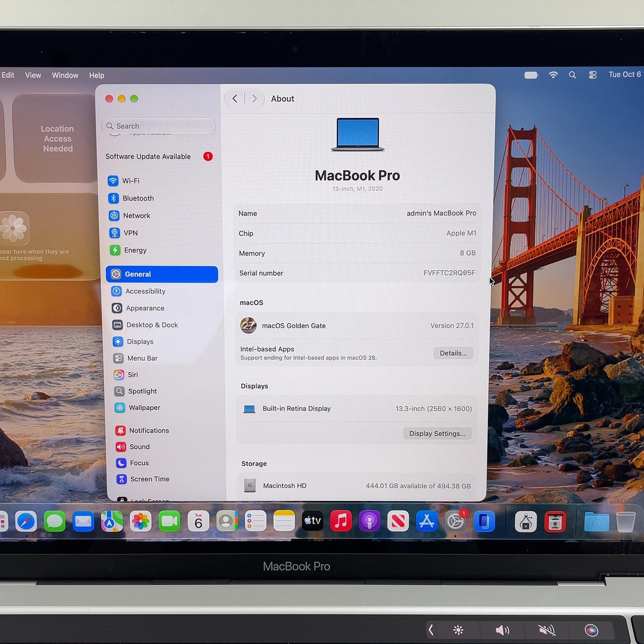Open the Window menu
Image resolution: width=644 pixels, height=644 pixels.
click(x=65, y=75)
